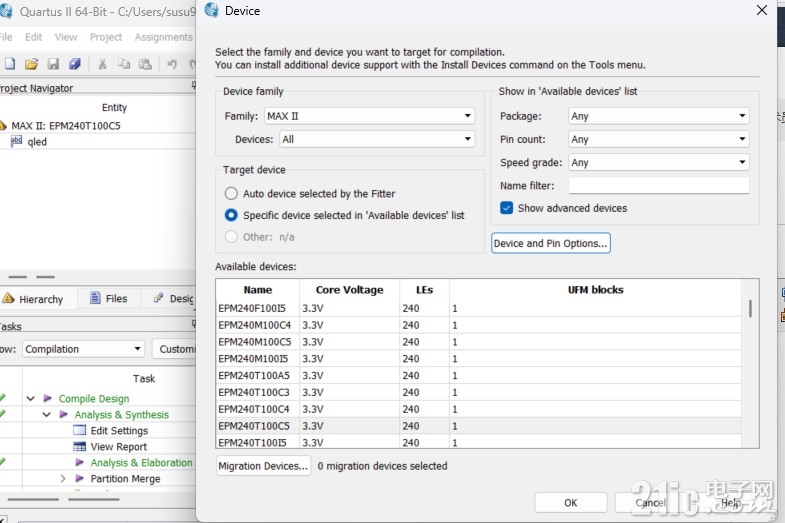
Task: Switch to the Files tab
Action: [x=109, y=299]
